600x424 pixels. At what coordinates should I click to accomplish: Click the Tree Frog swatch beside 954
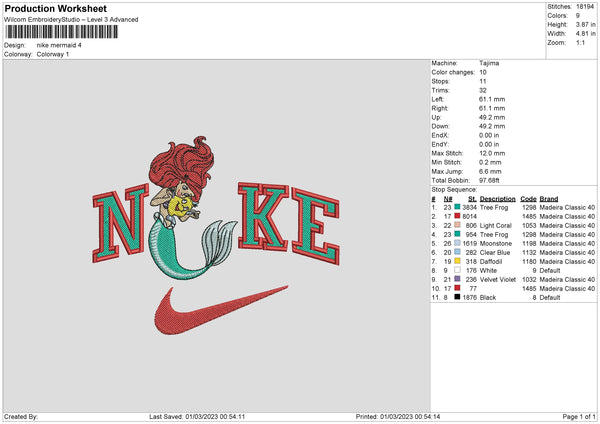click(x=457, y=234)
